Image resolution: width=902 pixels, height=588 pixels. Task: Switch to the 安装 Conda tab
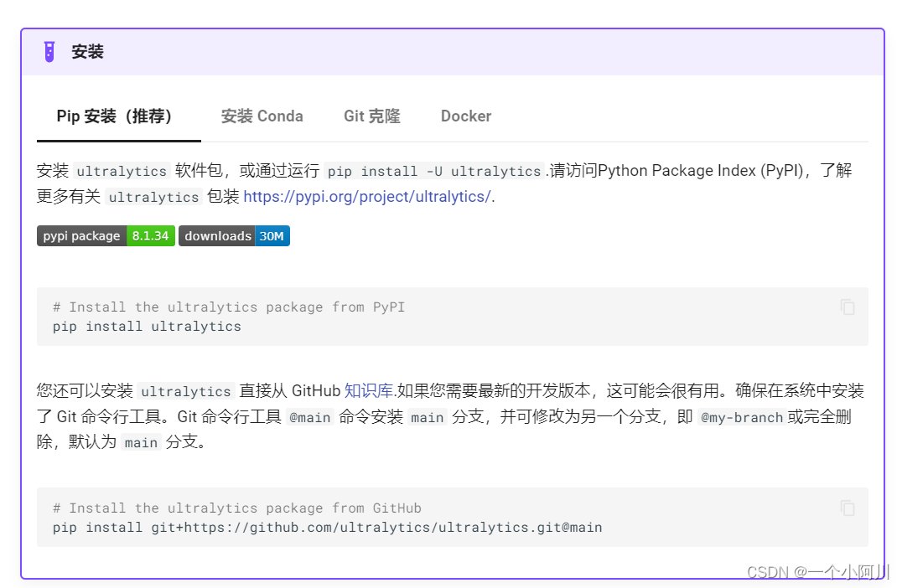coord(262,116)
